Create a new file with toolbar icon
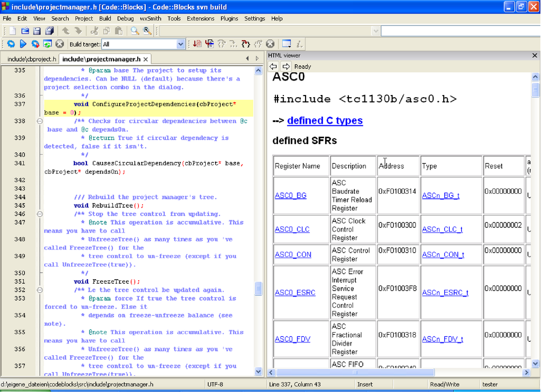The width and height of the screenshot is (541, 392). point(12,31)
